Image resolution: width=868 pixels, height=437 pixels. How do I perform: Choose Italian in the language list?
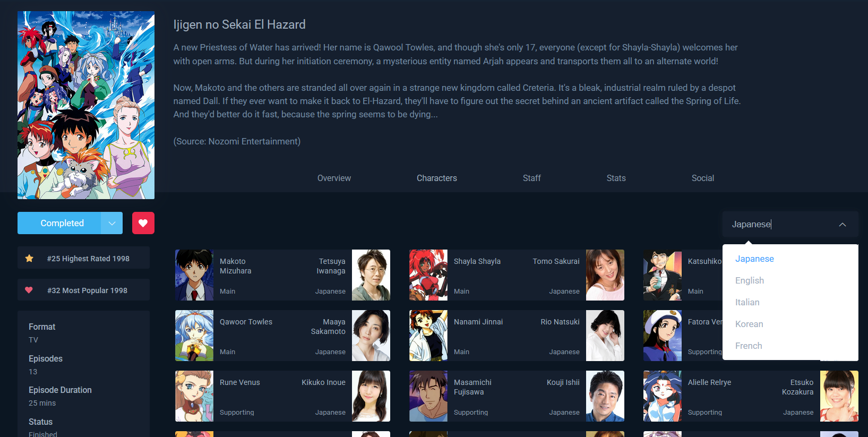(x=747, y=302)
